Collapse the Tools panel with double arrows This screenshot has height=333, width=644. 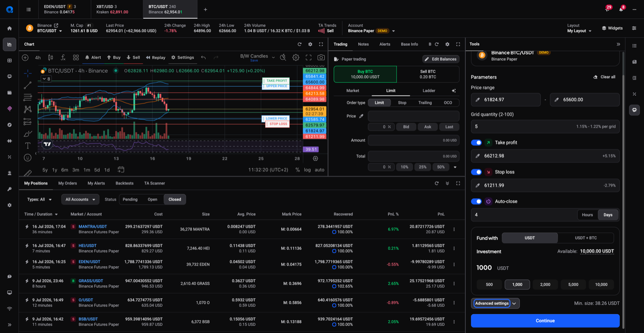(618, 44)
